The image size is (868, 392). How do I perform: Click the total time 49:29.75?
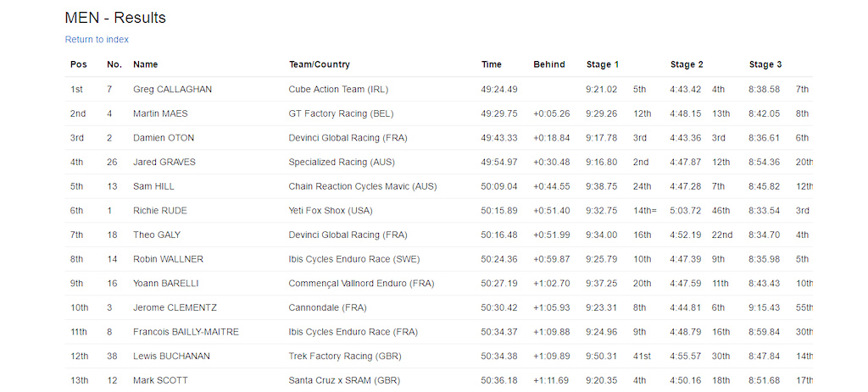[499, 114]
